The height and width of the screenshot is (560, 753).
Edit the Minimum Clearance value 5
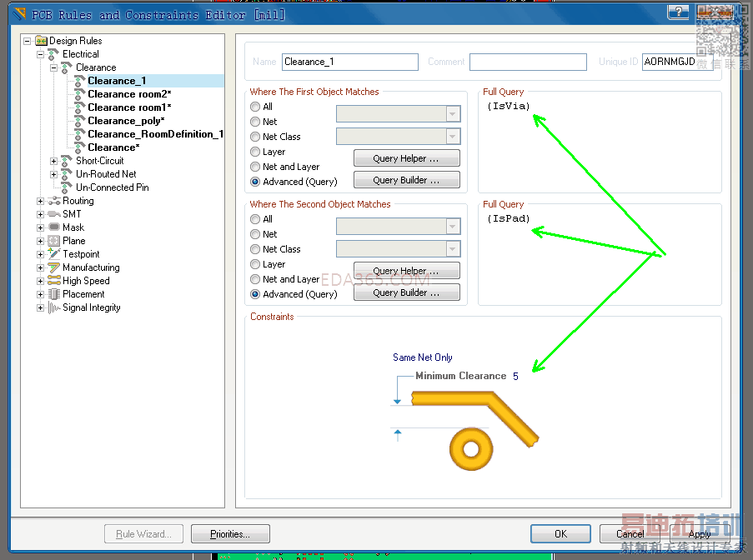(515, 376)
